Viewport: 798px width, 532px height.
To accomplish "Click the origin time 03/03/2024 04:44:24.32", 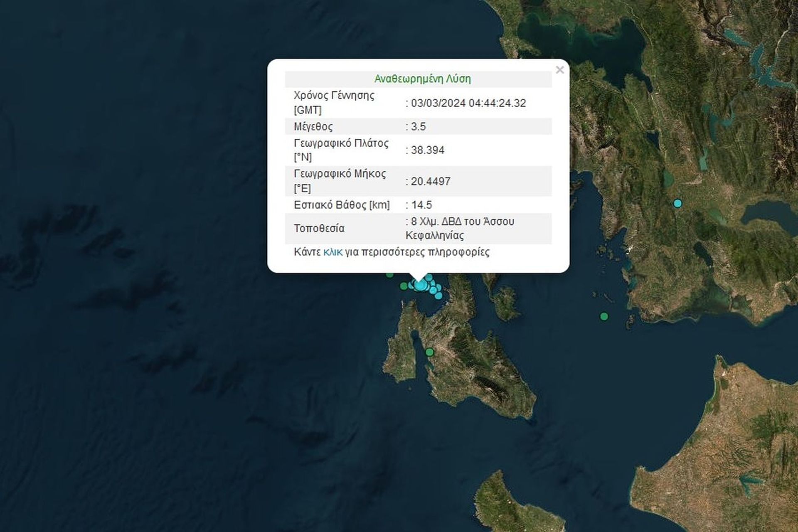I will (x=468, y=103).
